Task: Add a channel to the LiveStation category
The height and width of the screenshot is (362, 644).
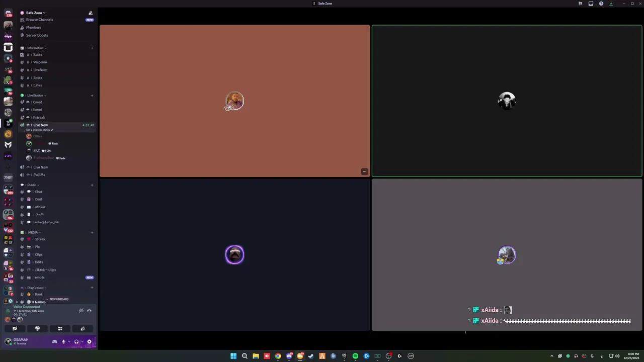Action: (x=92, y=95)
